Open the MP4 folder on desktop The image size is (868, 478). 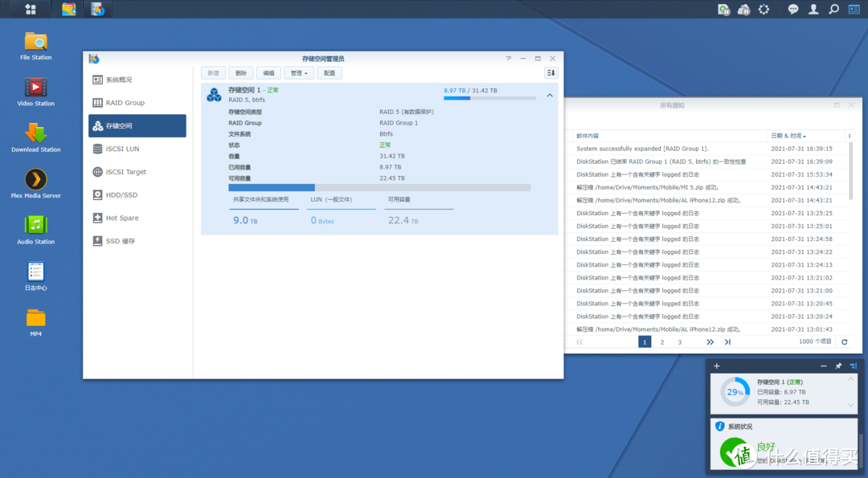click(x=36, y=322)
